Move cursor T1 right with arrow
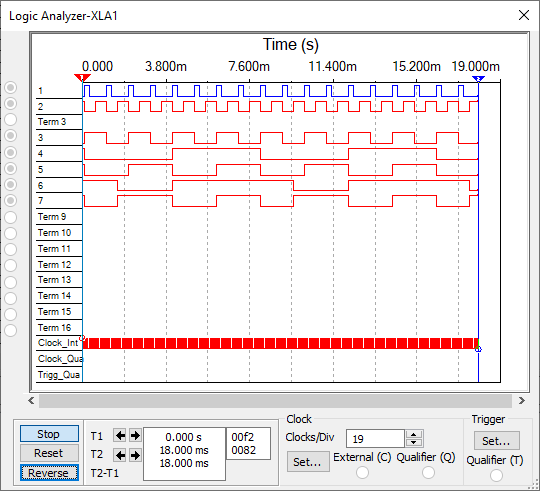The image size is (540, 491). click(x=135, y=436)
